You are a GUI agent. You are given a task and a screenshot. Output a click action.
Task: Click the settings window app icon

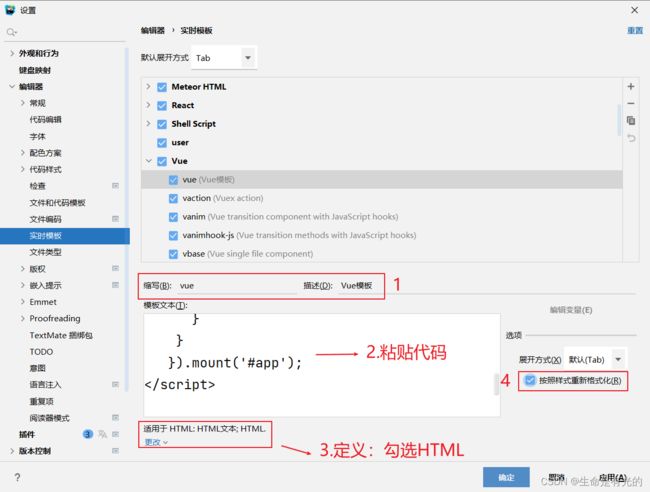(10, 10)
